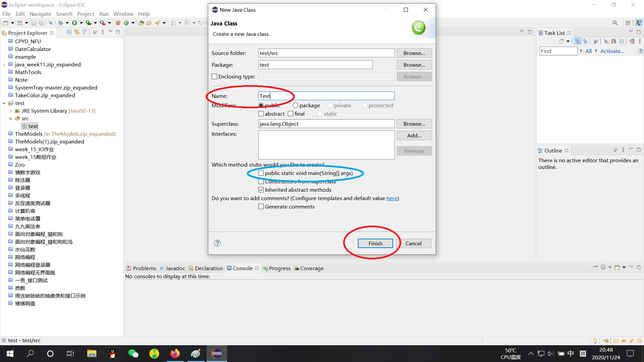This screenshot has height=362, width=644.
Task: Enable public static void main stub checkbox
Action: pyautogui.click(x=261, y=173)
